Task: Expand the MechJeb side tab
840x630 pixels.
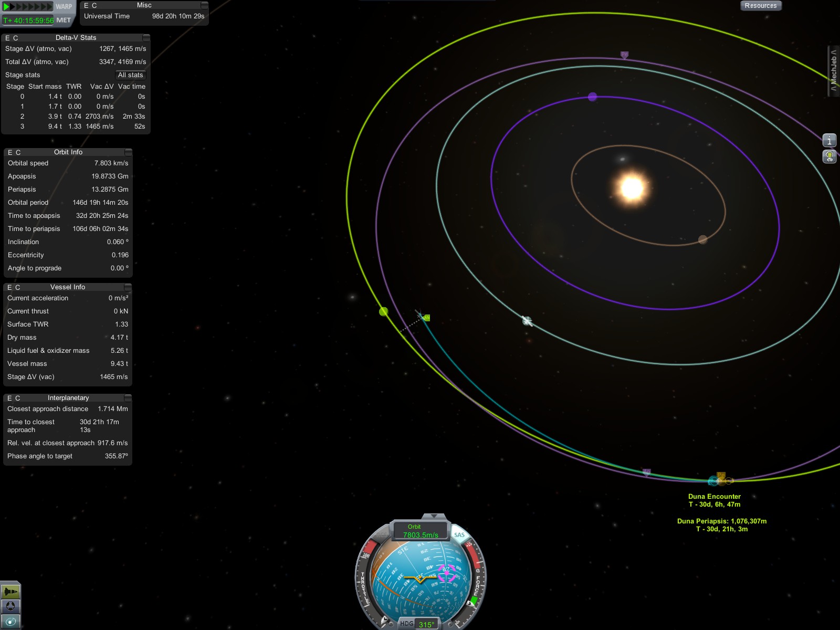Action: (x=834, y=71)
